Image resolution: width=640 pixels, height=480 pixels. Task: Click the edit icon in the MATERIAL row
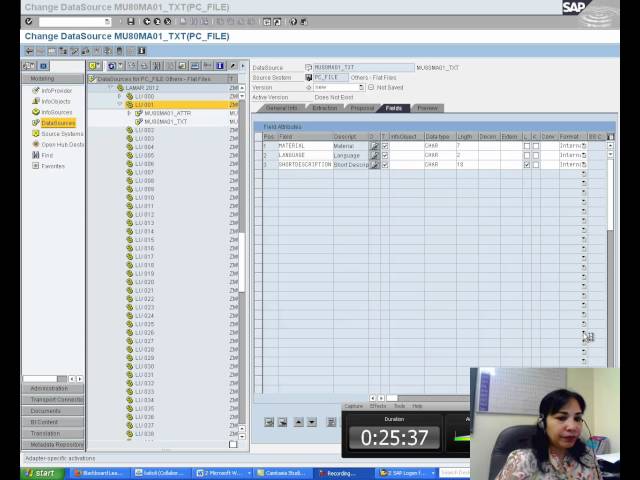tap(374, 146)
